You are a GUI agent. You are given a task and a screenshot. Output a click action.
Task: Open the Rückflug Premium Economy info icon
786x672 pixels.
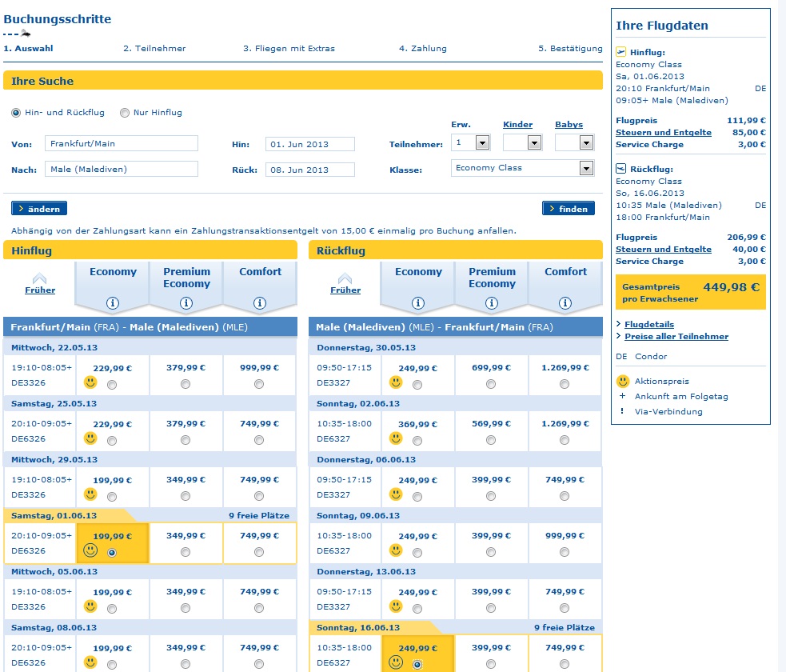[492, 303]
